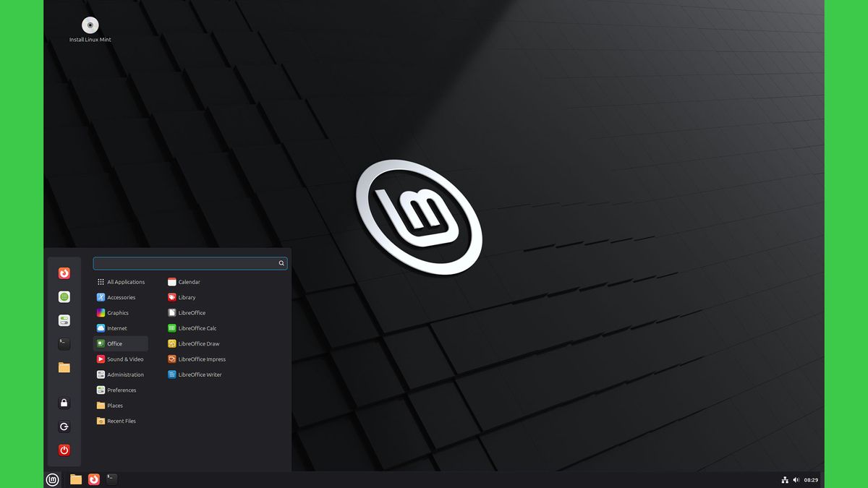Open LibreOffice Calc
Screen dimensions: 868x488
197,328
